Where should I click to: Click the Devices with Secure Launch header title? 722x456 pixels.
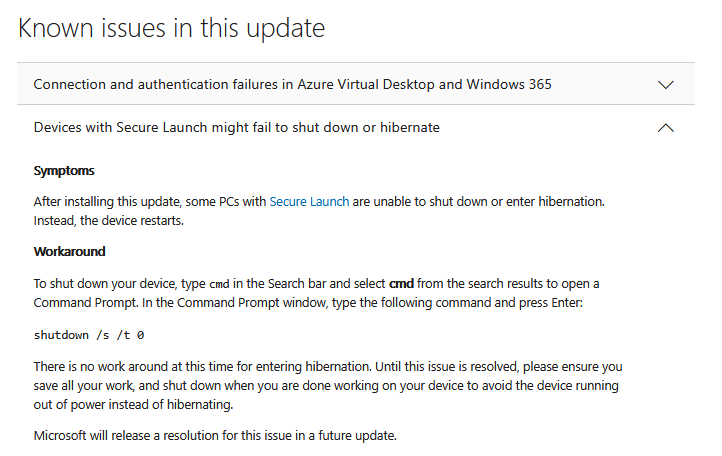pyautogui.click(x=236, y=128)
